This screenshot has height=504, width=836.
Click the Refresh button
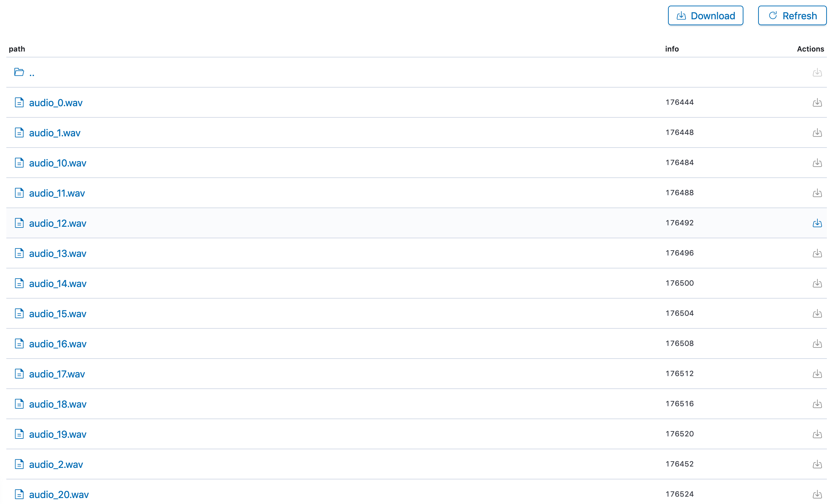point(792,16)
